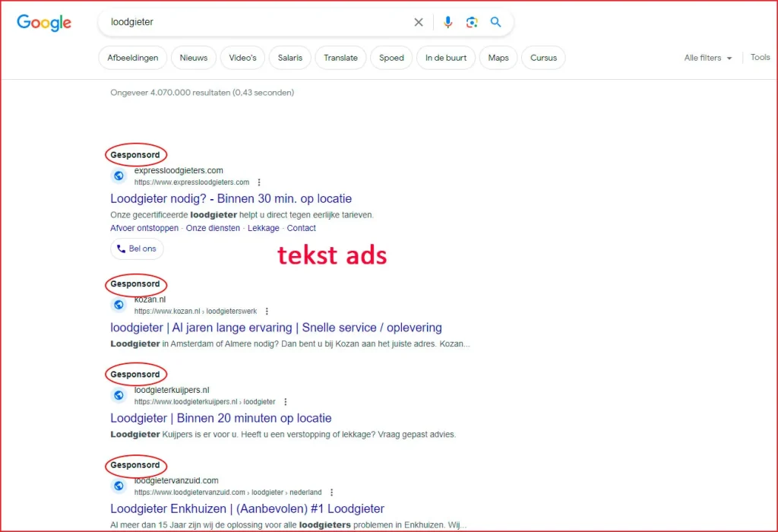Screen dimensions: 778x532
Task: Open 'Loodgieter nodig? - Binnen 30 min.' result
Action: (x=231, y=198)
